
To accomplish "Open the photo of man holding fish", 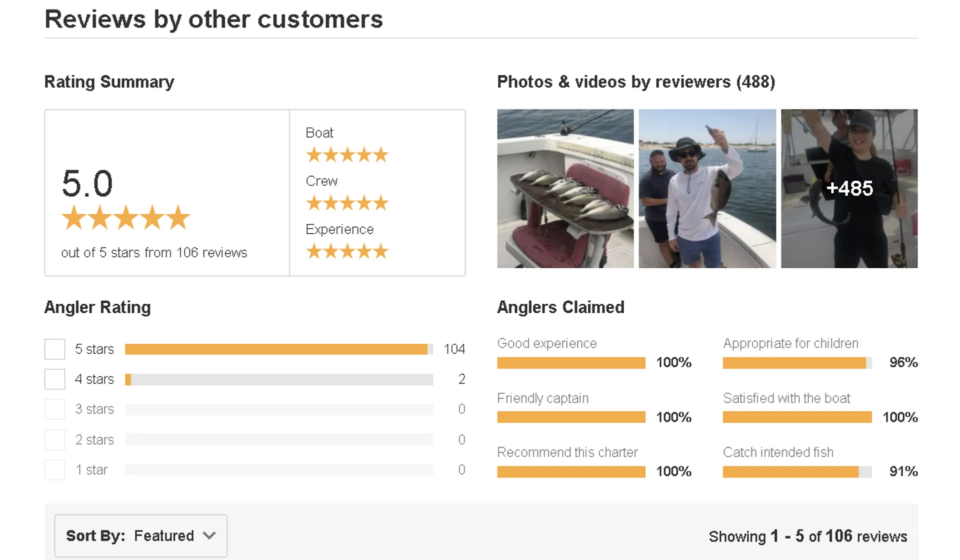I will pos(707,188).
